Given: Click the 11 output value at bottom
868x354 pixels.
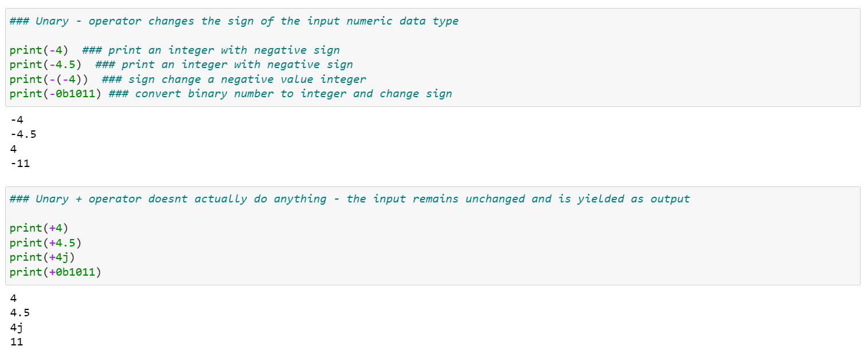Looking at the screenshot, I should click(17, 342).
